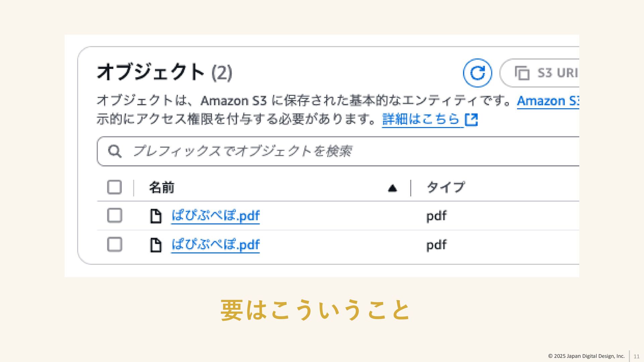Click the ascending sort triangle in 名前 column

(392, 188)
